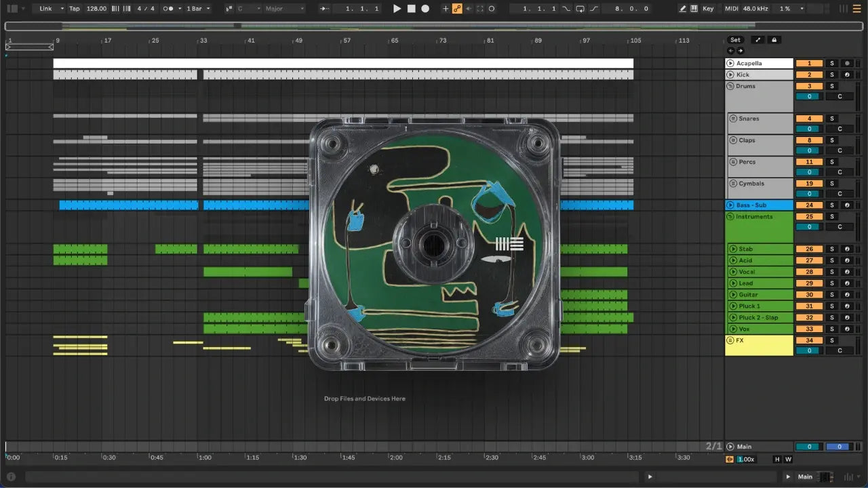Fold the Claps group track
The image size is (868, 488).
tap(733, 140)
